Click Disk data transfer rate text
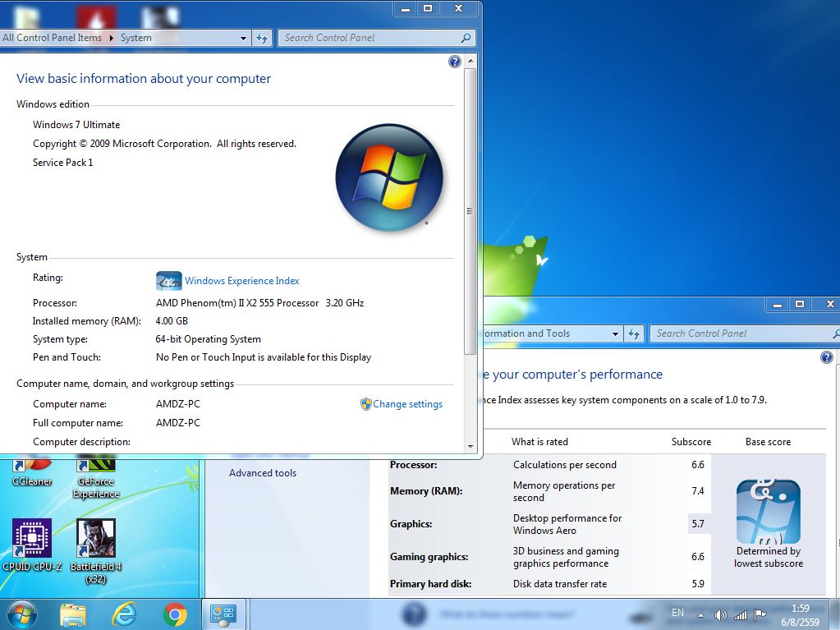 pos(560,584)
